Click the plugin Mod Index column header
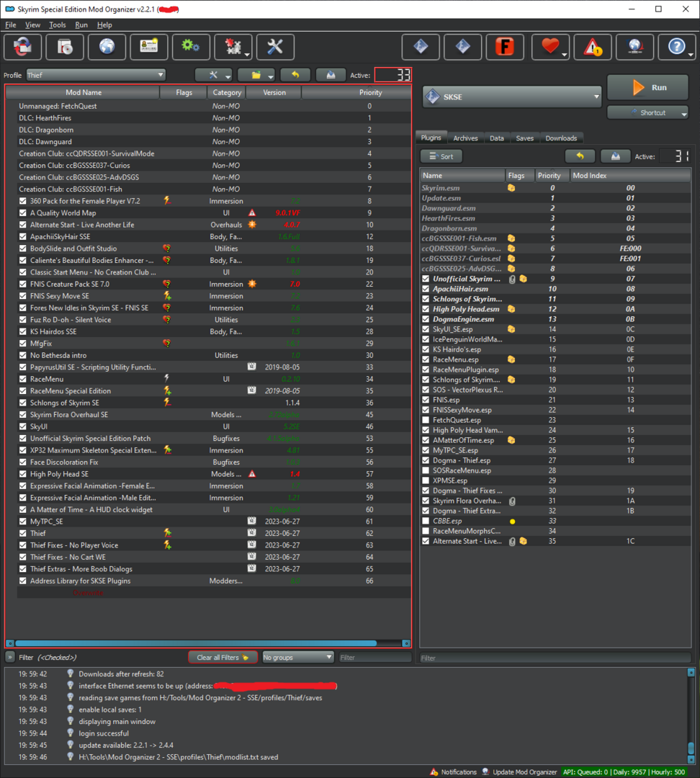Viewport: 700px width, 778px height. [x=630, y=175]
